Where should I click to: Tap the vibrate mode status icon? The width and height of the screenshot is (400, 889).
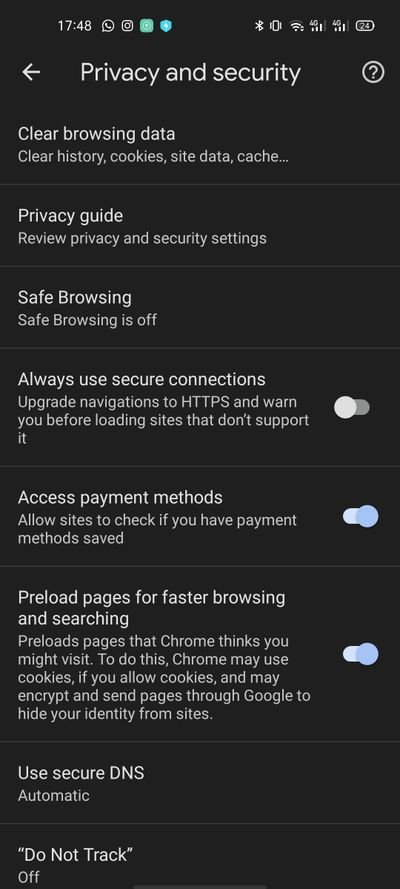coord(275,26)
